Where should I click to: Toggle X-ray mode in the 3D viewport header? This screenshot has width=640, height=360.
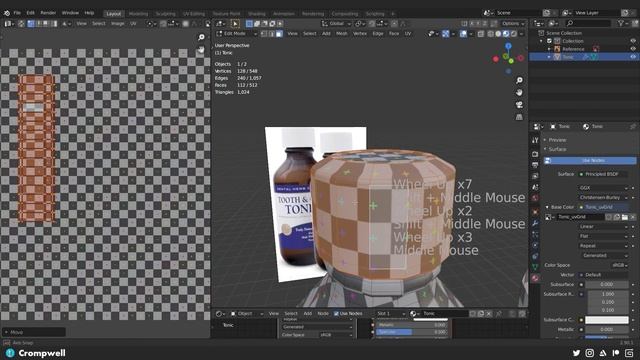coord(481,34)
